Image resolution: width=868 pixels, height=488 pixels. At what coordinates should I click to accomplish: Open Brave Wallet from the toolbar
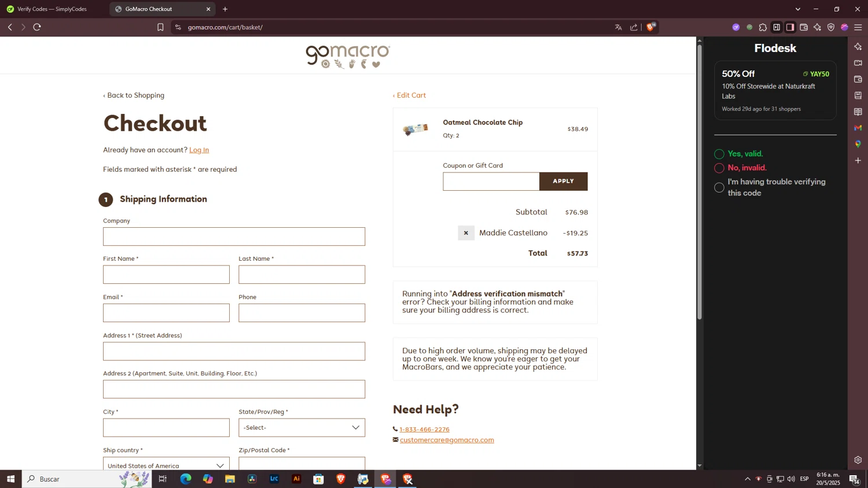click(804, 27)
